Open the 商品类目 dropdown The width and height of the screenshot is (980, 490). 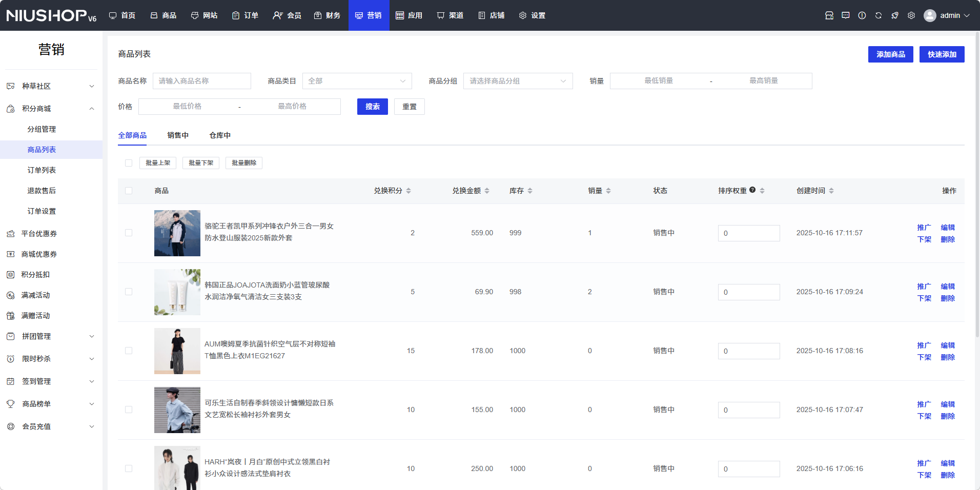point(357,81)
